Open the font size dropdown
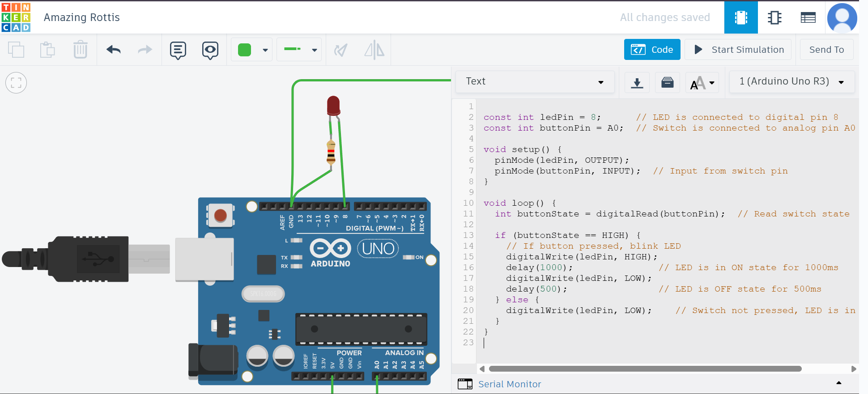Viewport: 868px width, 394px height. pos(702,83)
